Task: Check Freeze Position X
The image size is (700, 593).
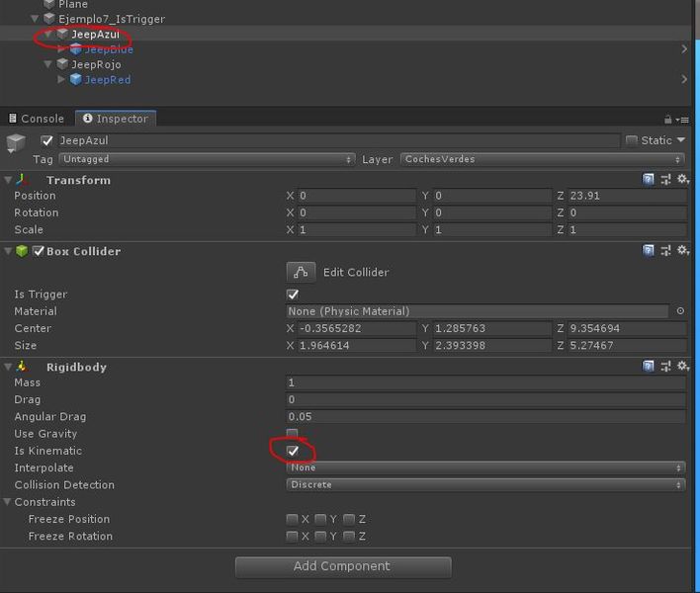Action: 292,519
